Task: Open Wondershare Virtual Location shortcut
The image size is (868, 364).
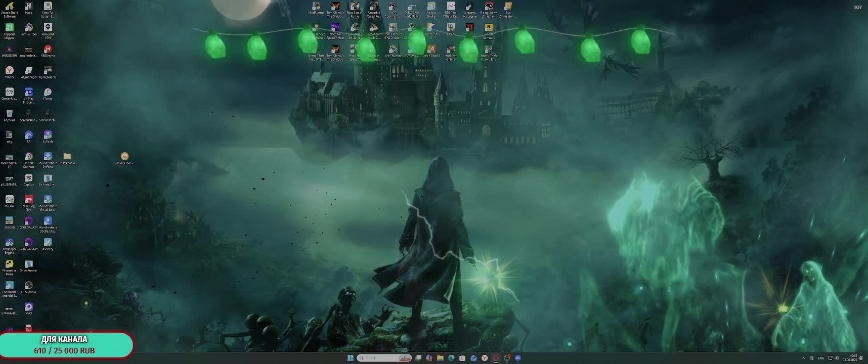Action: [x=48, y=203]
